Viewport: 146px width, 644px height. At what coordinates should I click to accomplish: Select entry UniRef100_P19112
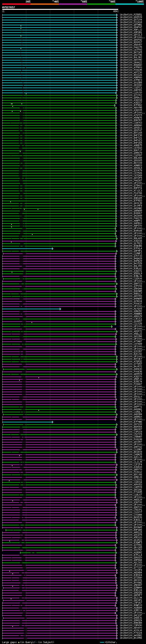(x=131, y=472)
